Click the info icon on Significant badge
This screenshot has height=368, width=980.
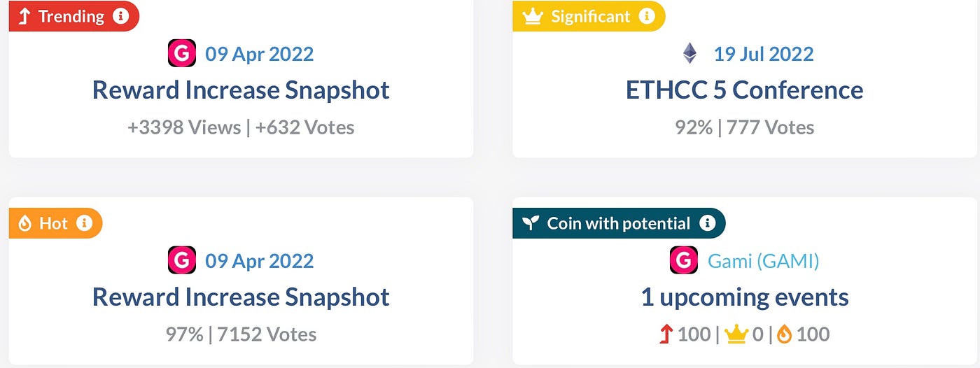pyautogui.click(x=647, y=16)
